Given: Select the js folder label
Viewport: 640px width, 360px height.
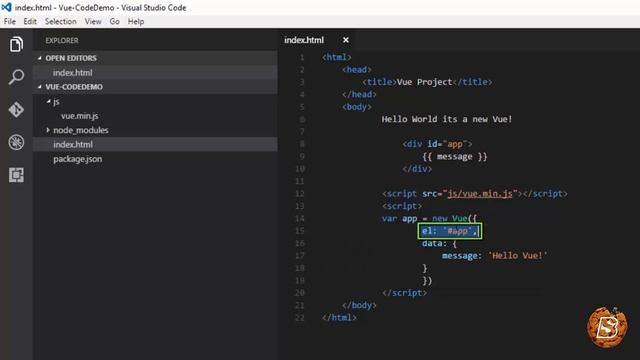Looking at the screenshot, I should click(x=56, y=102).
